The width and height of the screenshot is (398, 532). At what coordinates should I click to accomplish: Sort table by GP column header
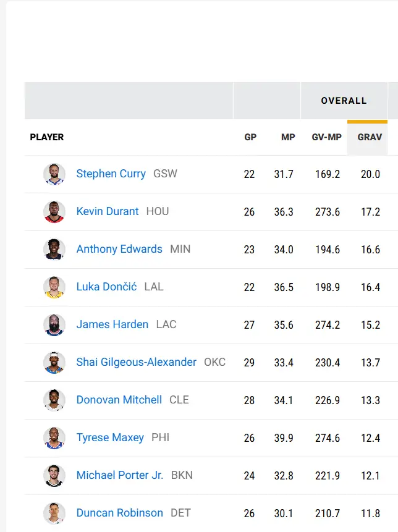(x=250, y=137)
